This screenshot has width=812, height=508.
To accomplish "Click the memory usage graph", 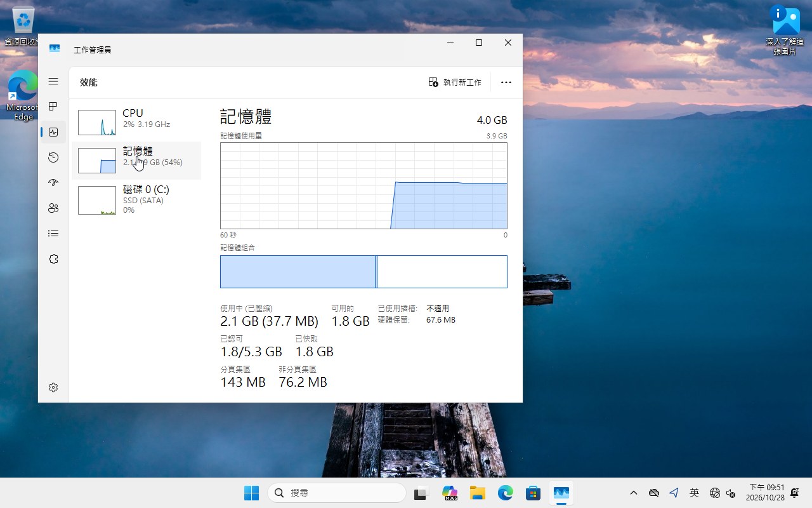I will coord(363,185).
